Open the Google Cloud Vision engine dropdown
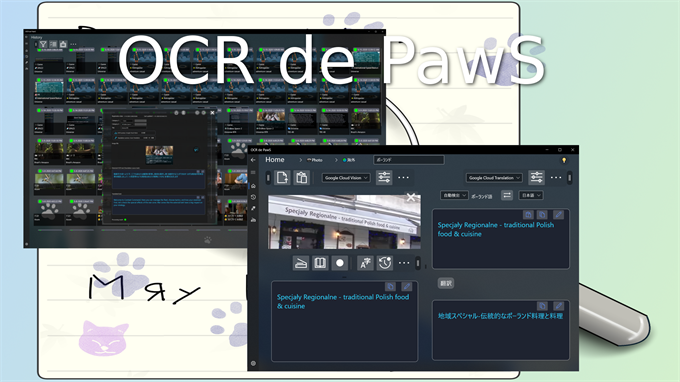The image size is (680, 382). (x=346, y=178)
